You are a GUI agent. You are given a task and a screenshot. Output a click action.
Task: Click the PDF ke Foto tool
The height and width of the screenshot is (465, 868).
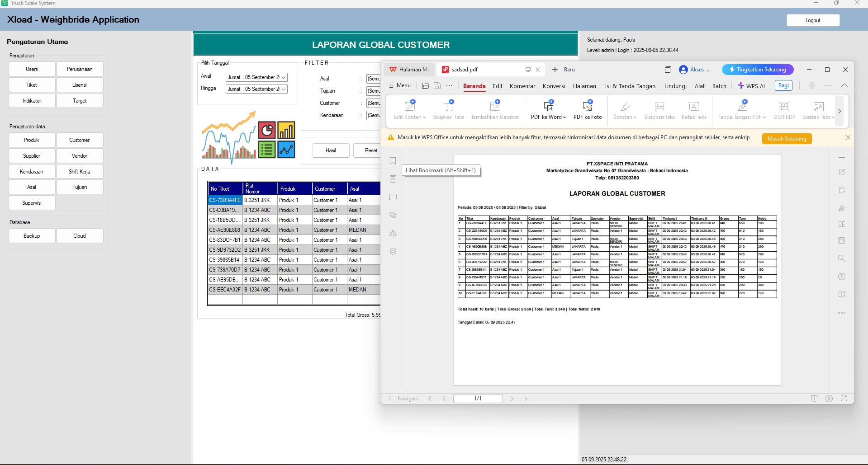[587, 110]
